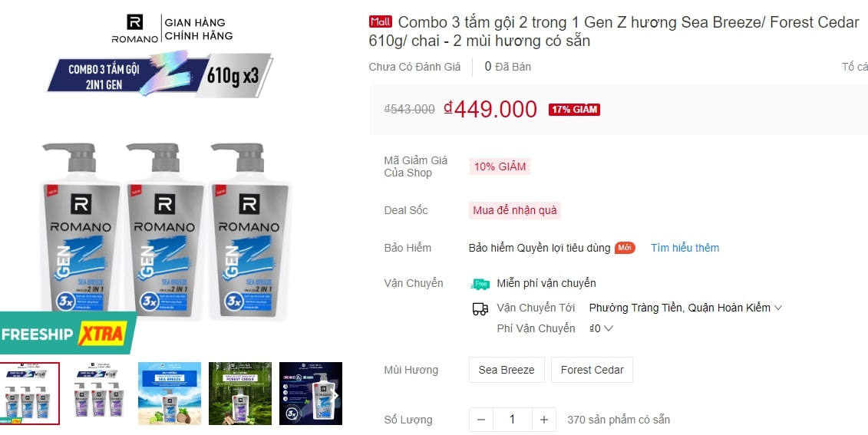Click the red Mall badge icon
The image size is (868, 435).
(381, 21)
